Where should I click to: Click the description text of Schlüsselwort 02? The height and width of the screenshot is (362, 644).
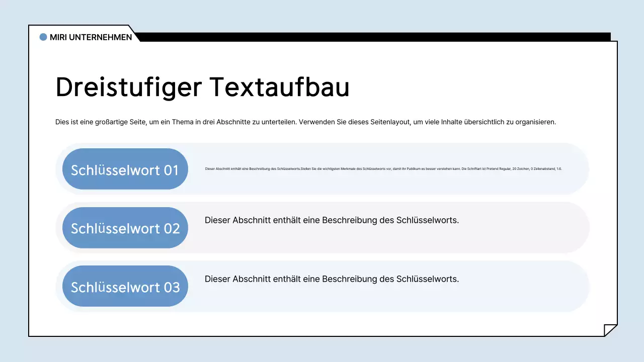click(332, 220)
